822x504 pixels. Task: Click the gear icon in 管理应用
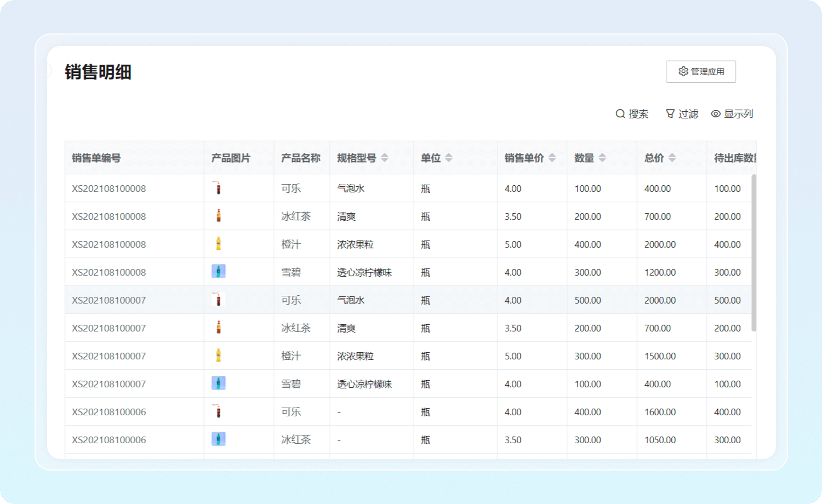click(x=683, y=72)
